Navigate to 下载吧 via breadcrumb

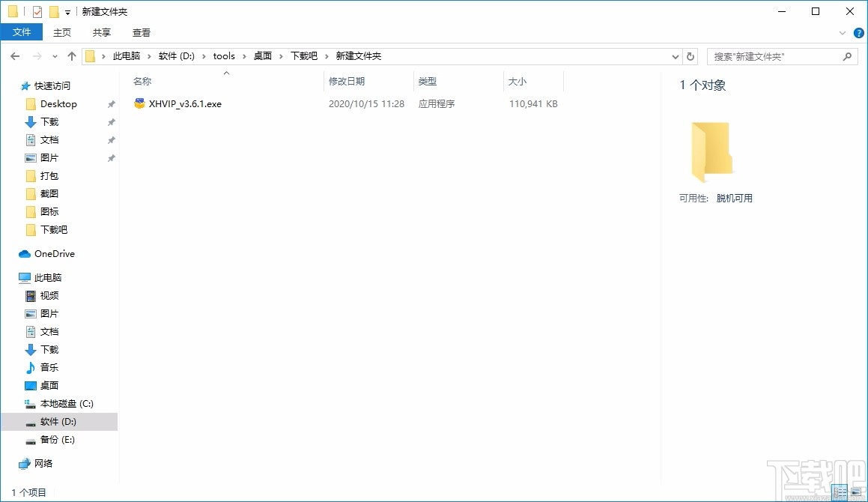(303, 55)
